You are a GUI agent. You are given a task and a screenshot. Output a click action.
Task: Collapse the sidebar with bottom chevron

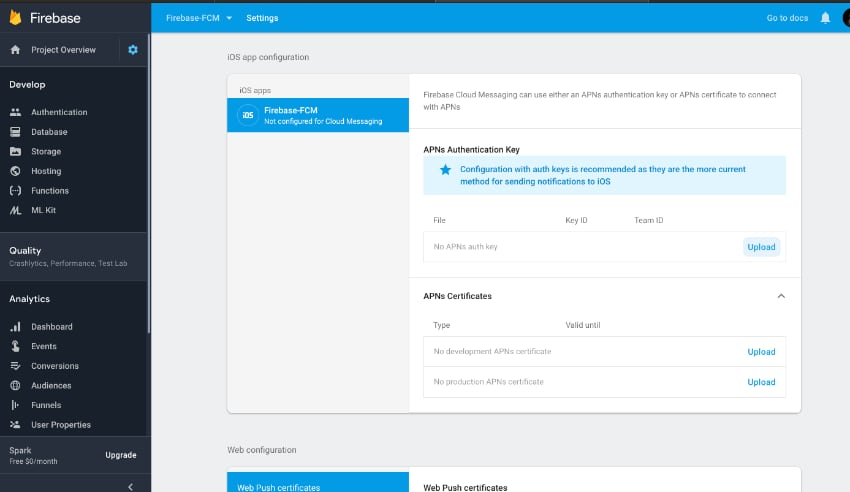(130, 487)
